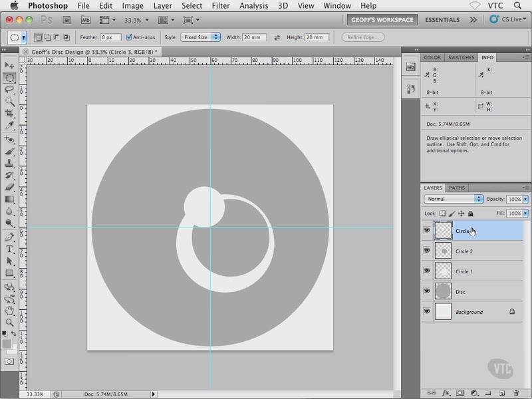Click the Width input field
Image resolution: width=532 pixels, height=399 pixels.
click(255, 37)
